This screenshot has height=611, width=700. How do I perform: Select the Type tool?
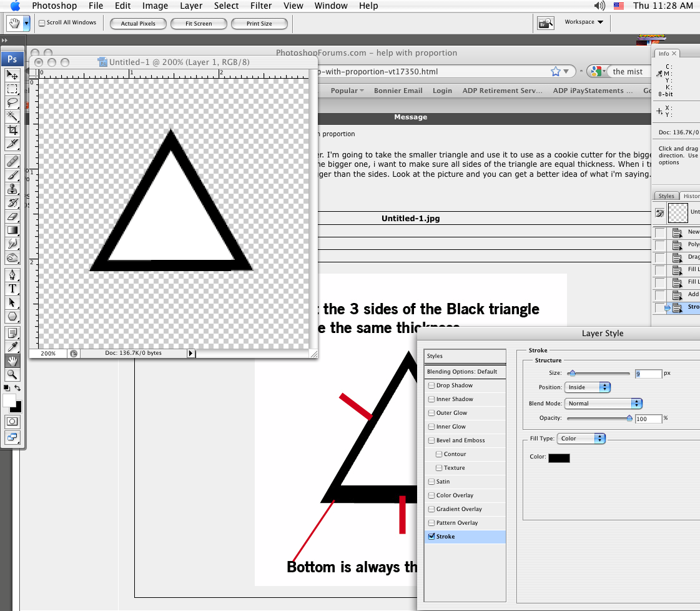point(12,289)
